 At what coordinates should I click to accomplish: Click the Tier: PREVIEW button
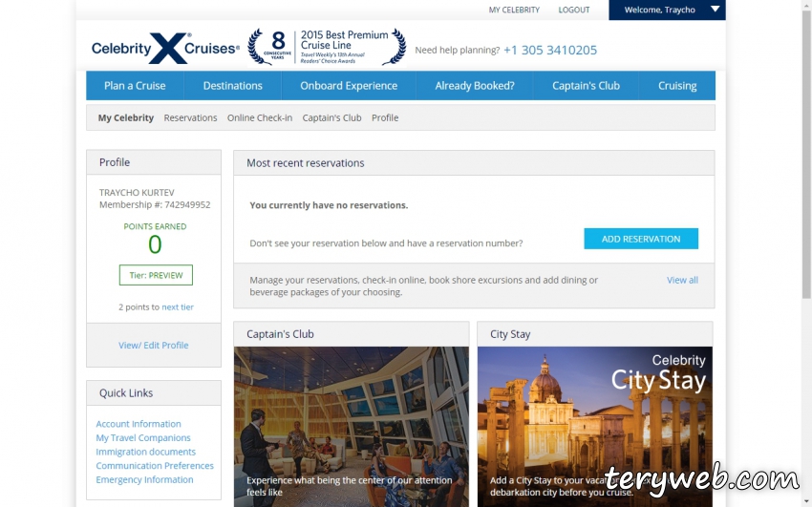(156, 275)
